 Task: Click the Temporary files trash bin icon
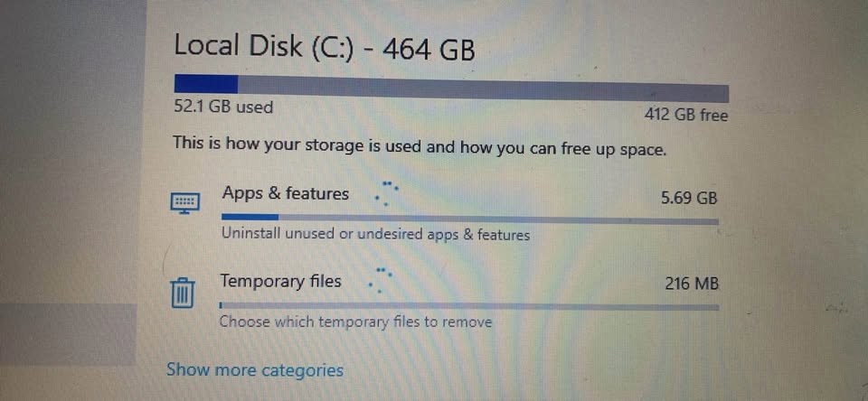coord(182,293)
